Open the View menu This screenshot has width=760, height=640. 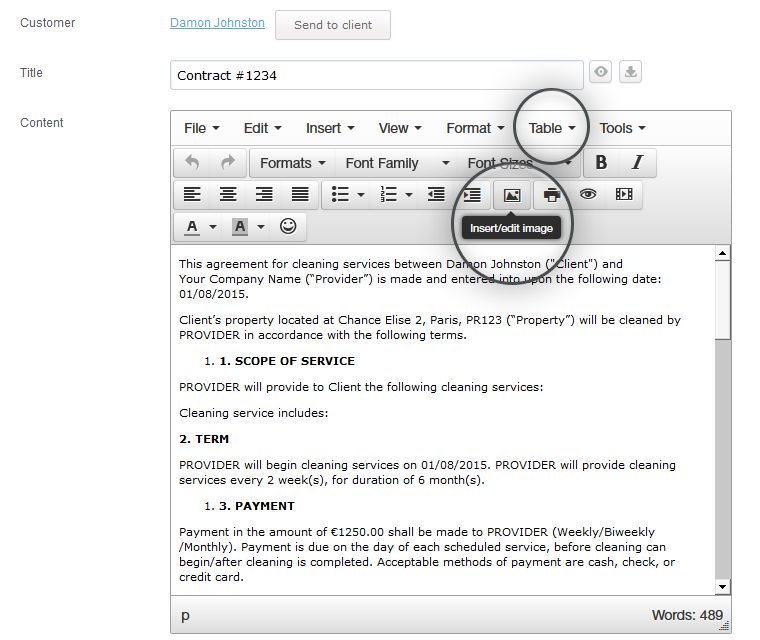(400, 128)
